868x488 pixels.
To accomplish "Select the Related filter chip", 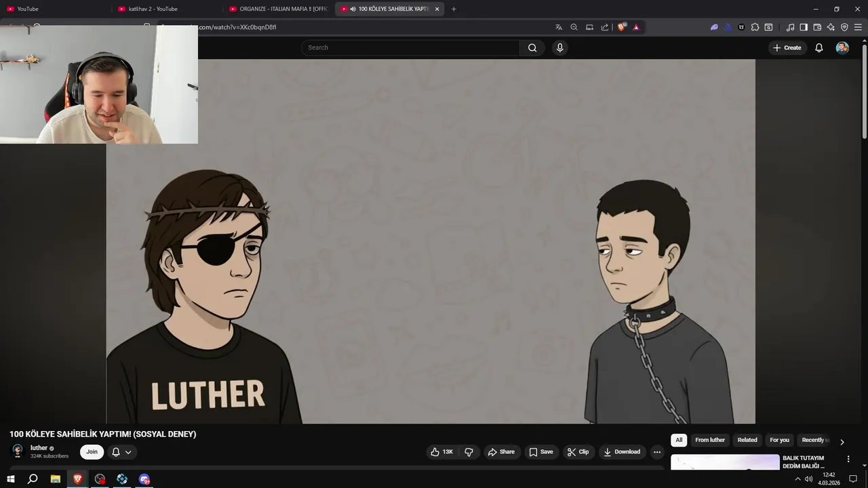I will (747, 440).
